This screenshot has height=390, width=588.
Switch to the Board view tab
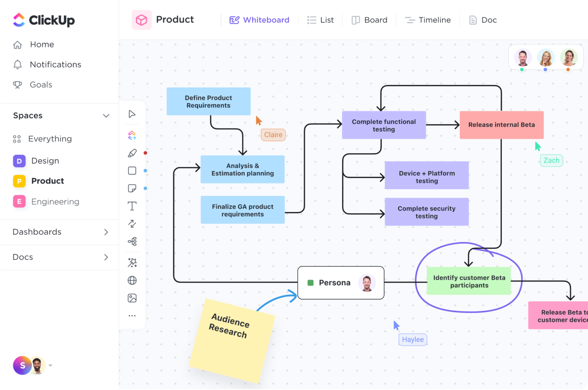[x=369, y=20]
